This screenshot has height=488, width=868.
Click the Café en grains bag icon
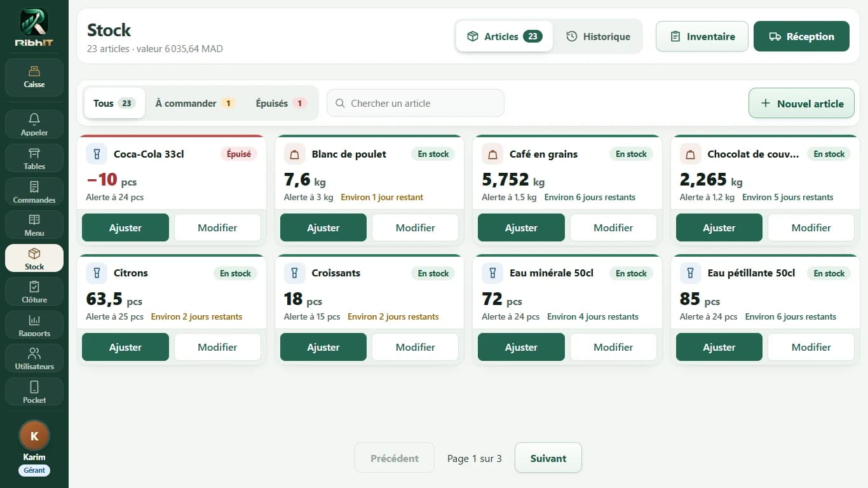pyautogui.click(x=492, y=154)
